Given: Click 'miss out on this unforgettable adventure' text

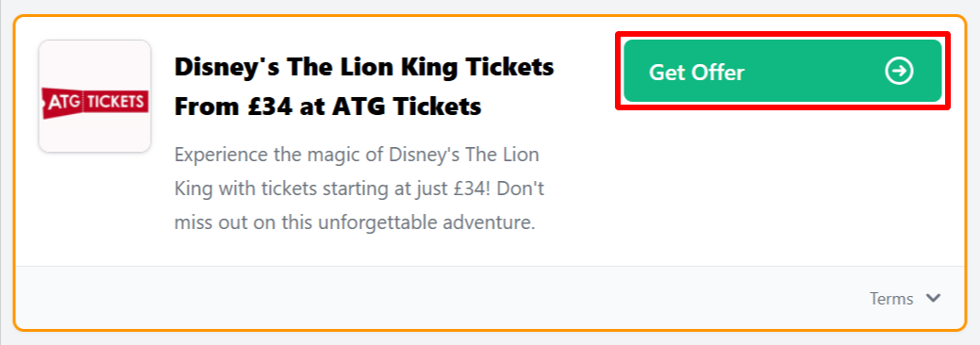Looking at the screenshot, I should (x=355, y=223).
